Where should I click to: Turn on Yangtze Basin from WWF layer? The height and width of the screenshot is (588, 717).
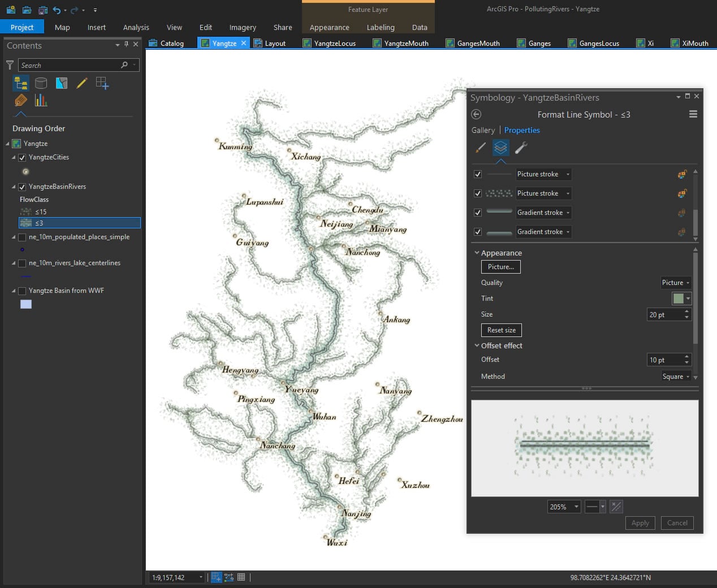click(22, 291)
